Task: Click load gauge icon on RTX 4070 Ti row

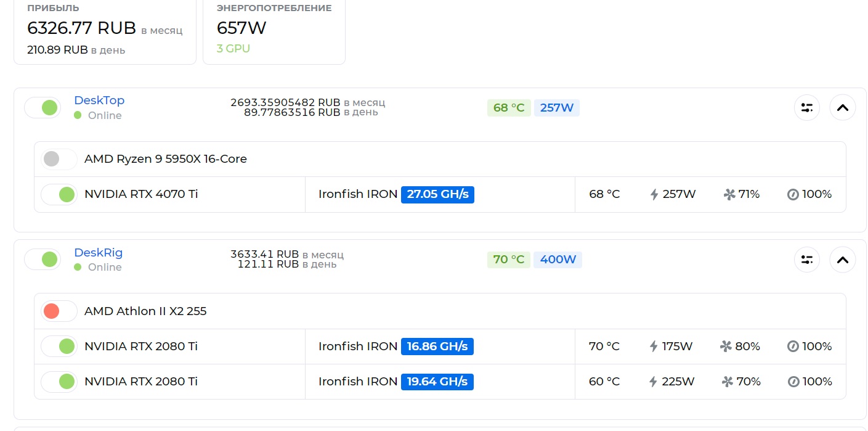Action: pyautogui.click(x=793, y=195)
